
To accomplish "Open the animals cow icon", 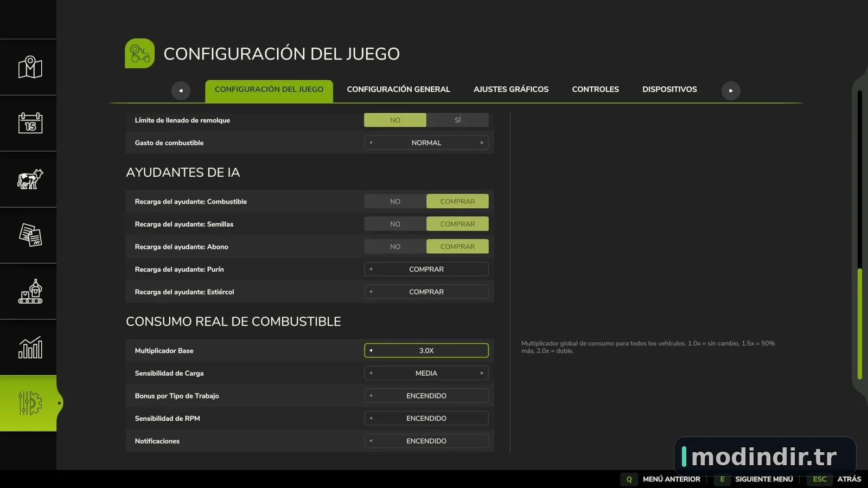I will click(x=30, y=179).
